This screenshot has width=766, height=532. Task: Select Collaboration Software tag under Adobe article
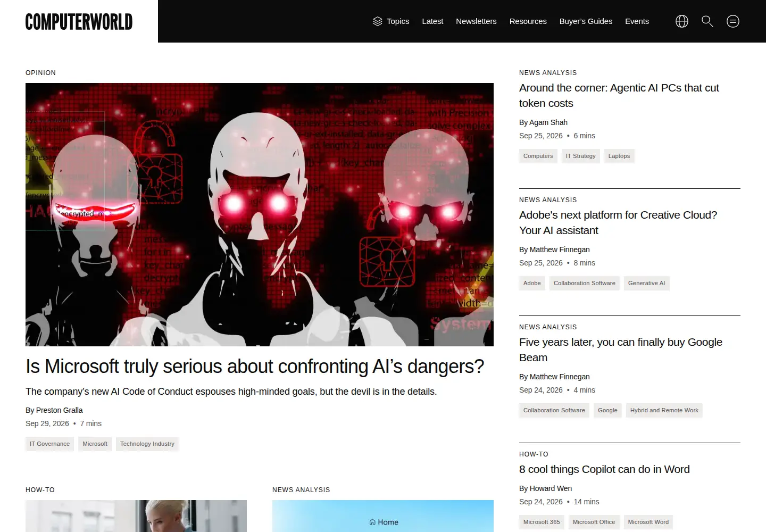coord(584,283)
